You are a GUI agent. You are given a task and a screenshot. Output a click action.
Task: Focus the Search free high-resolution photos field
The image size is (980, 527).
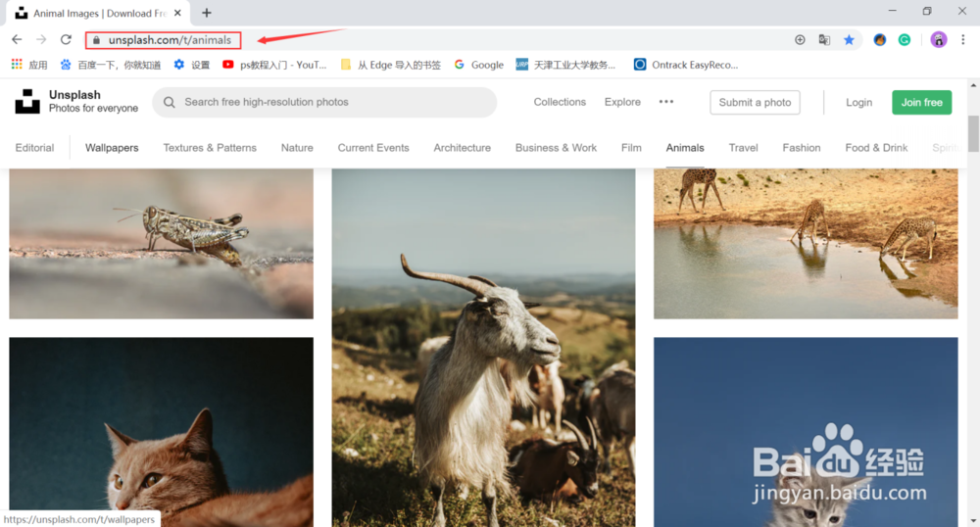pyautogui.click(x=324, y=102)
